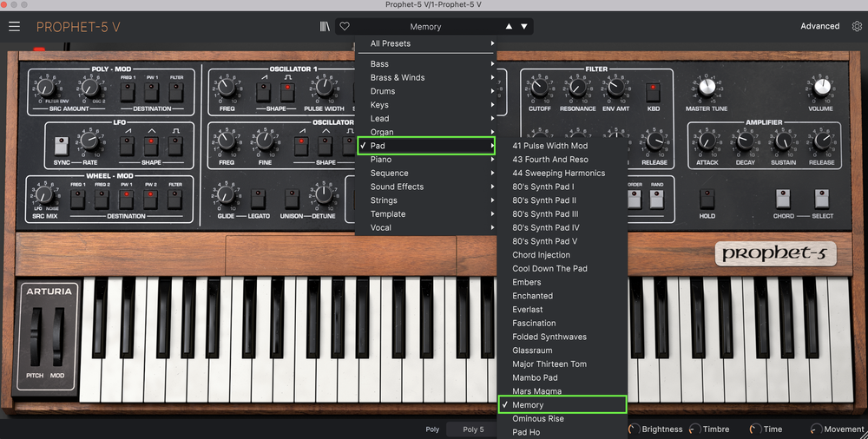Click the LFO Rate knob

point(89,141)
